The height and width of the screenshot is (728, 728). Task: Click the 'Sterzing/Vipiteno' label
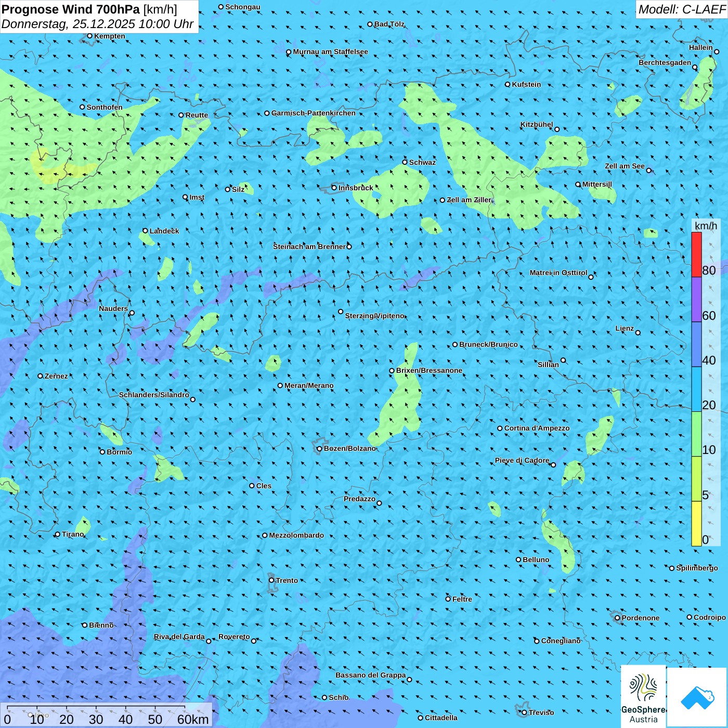[x=375, y=316]
